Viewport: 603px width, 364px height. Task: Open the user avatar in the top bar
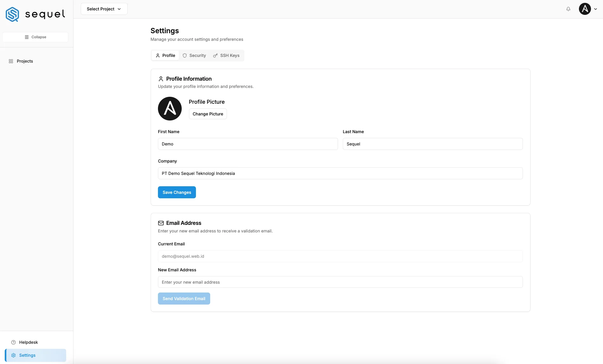coord(585,9)
